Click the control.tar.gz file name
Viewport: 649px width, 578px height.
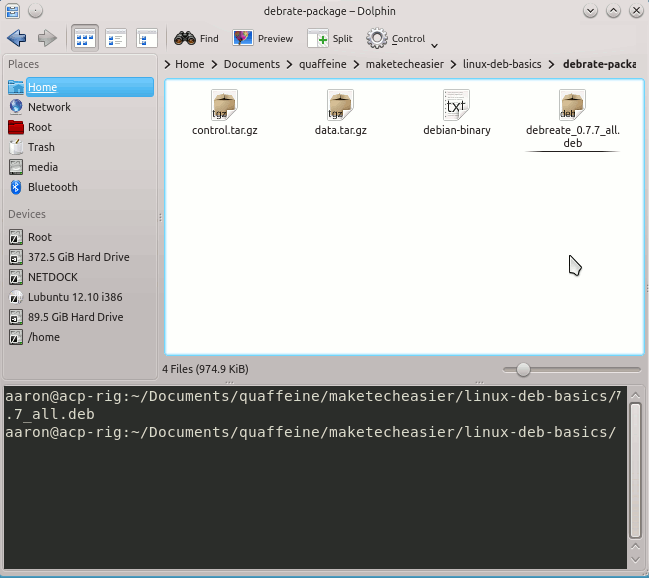[x=225, y=130]
